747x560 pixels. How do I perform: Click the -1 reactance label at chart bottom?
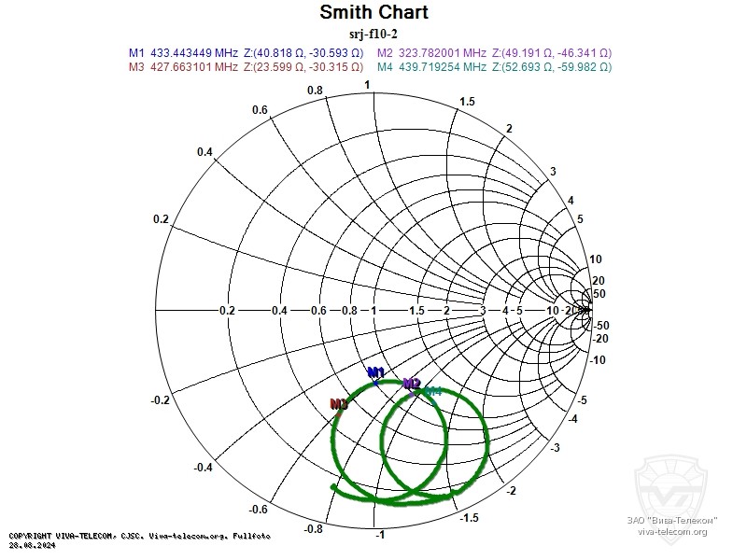[378, 535]
